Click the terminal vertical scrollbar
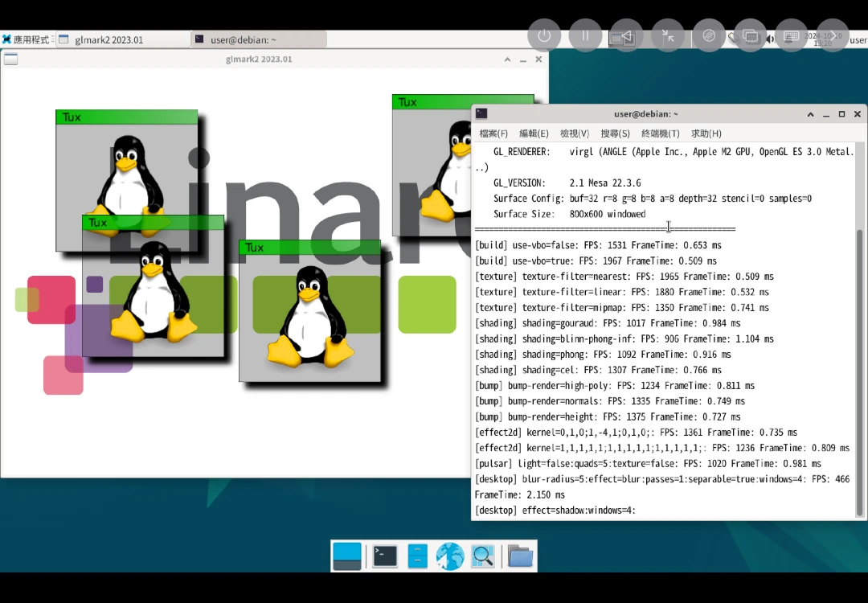The width and height of the screenshot is (868, 603). 860,372
